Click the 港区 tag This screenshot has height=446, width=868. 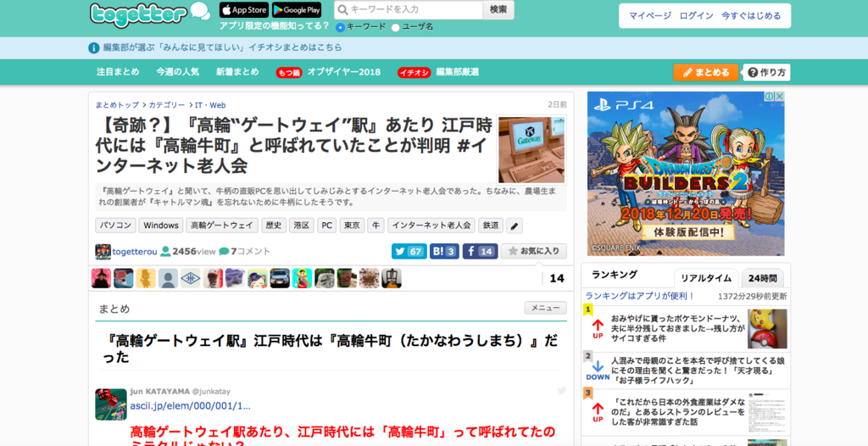pos(302,226)
